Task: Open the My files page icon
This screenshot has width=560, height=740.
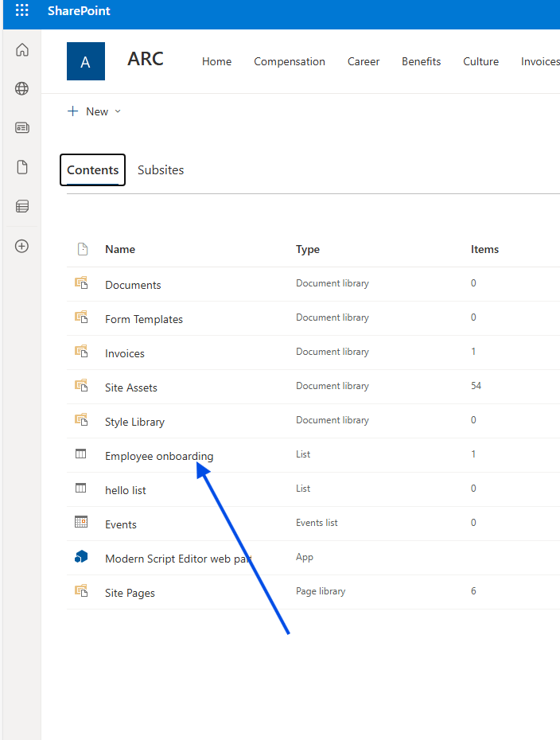Action: [x=22, y=167]
